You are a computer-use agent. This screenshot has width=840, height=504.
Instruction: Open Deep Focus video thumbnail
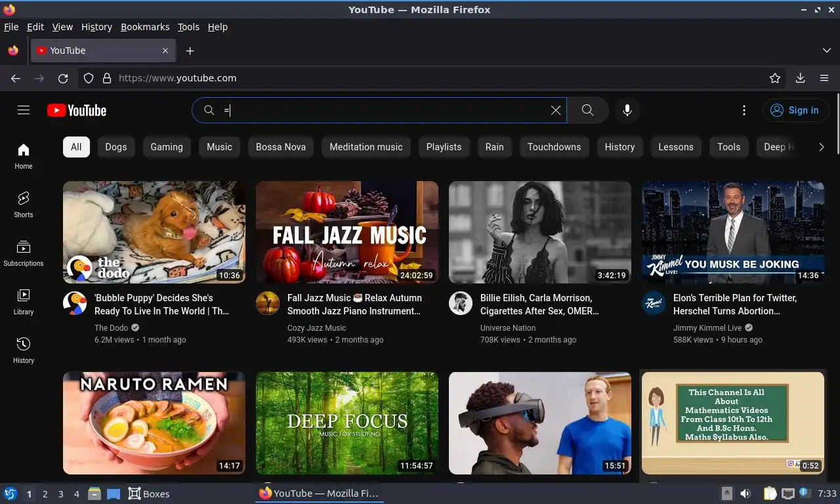coord(347,423)
